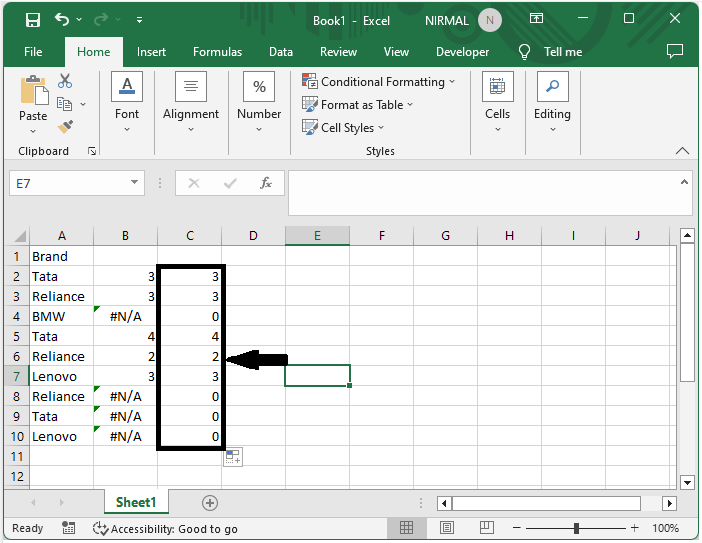
Task: Click vertical scrollbar down arrow
Action: click(x=687, y=483)
